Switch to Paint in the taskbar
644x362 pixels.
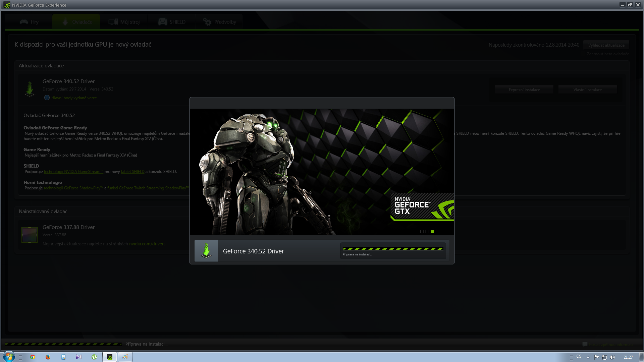click(x=125, y=357)
